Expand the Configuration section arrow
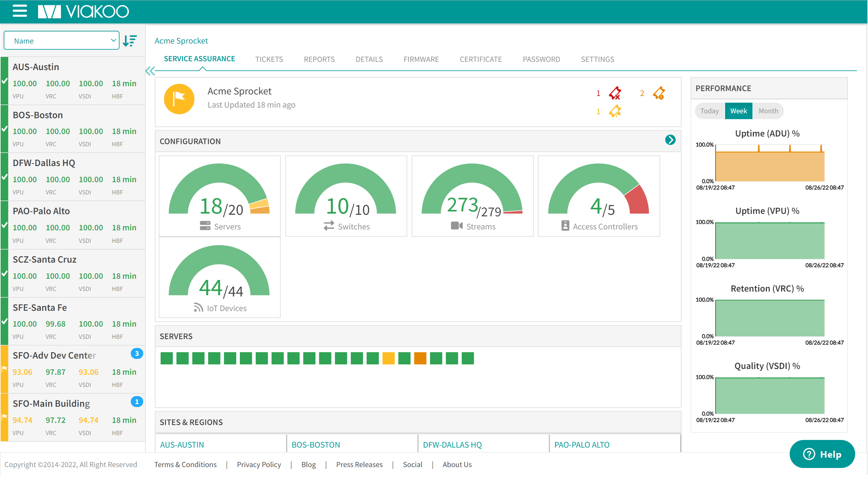The image size is (868, 481). (670, 140)
